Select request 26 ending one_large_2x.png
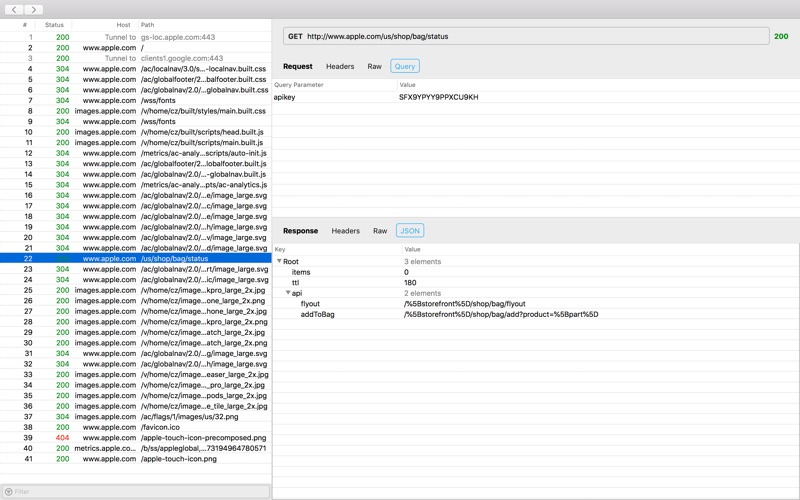The height and width of the screenshot is (500, 800). click(x=136, y=301)
